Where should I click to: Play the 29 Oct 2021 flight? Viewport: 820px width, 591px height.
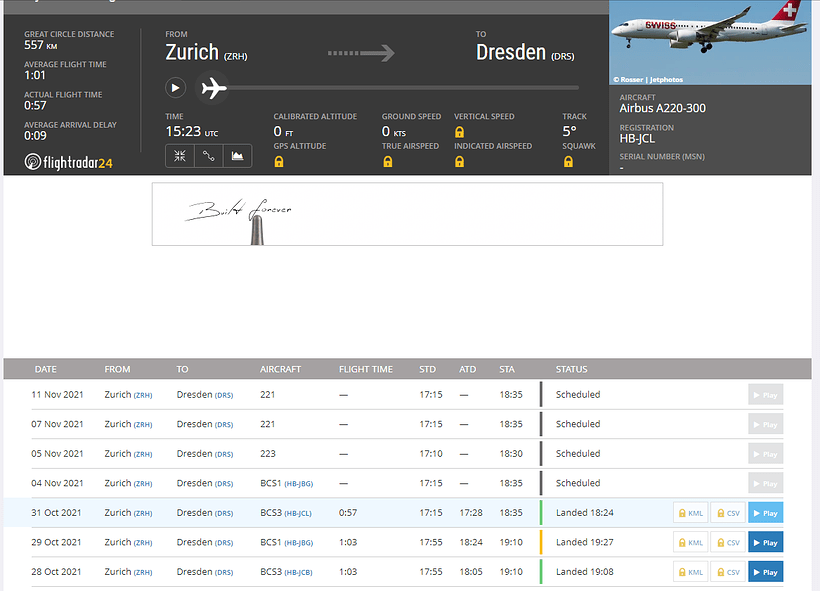[x=766, y=542]
